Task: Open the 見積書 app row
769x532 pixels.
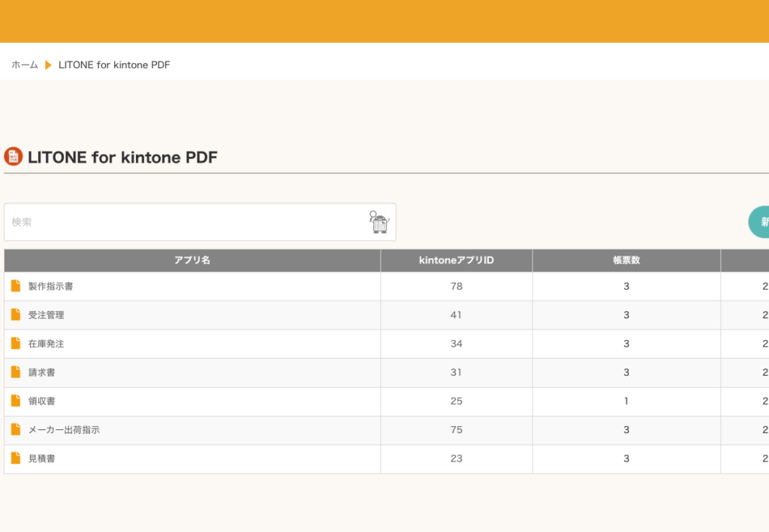Action: click(387, 458)
